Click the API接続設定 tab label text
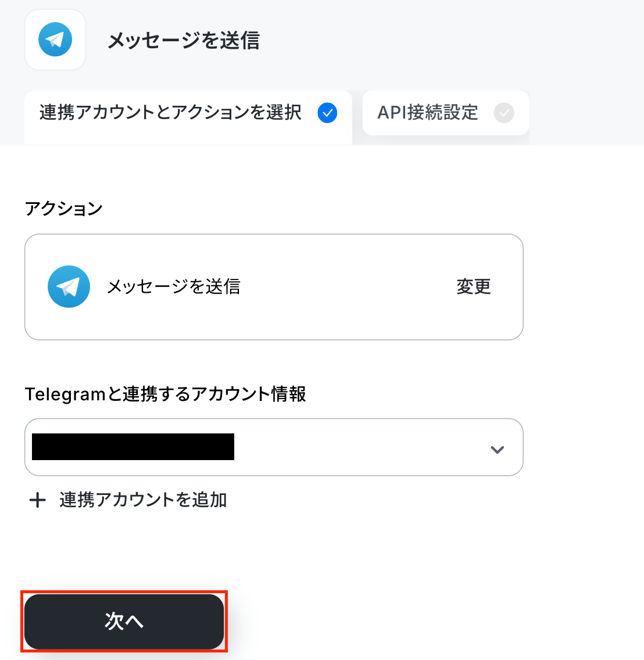 click(x=428, y=113)
